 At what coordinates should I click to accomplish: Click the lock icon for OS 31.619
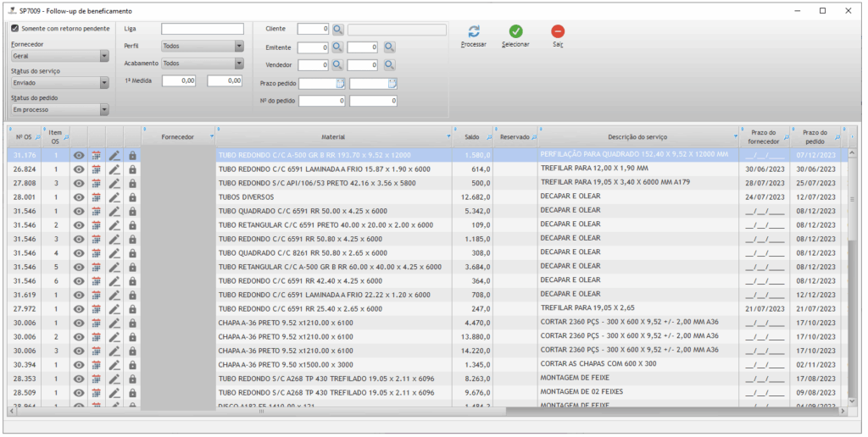pyautogui.click(x=132, y=295)
